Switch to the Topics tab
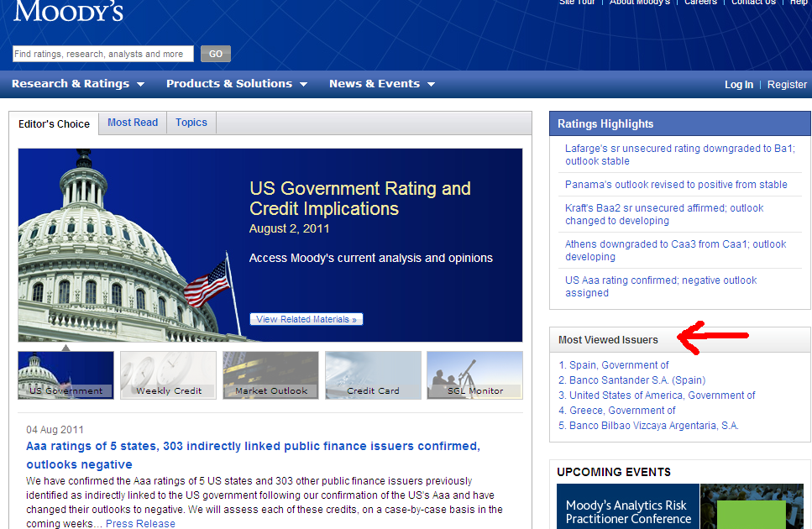This screenshot has height=529, width=812. point(191,123)
